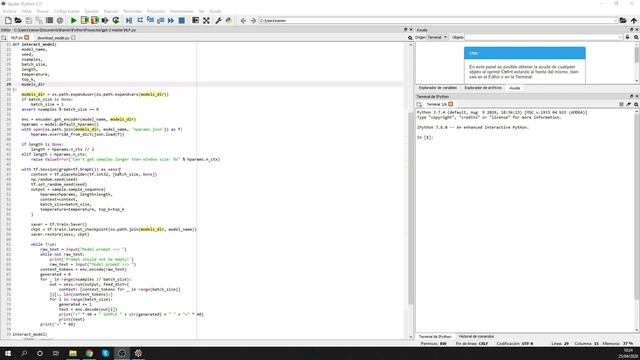Run cell and advance to next
This screenshot has height=360, width=640.
pos(95,20)
